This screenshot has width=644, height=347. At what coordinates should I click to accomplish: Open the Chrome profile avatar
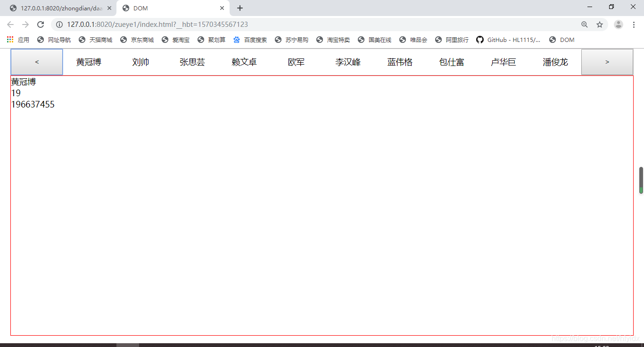[x=619, y=25]
